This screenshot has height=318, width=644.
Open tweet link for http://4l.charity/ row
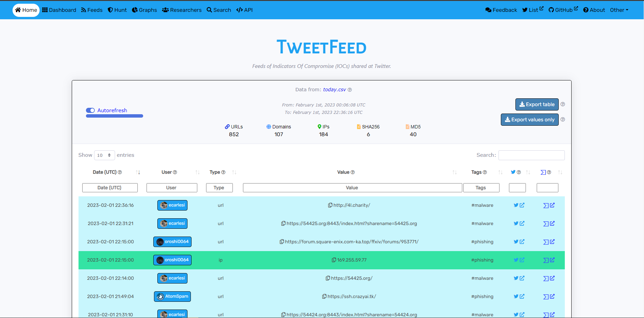(519, 205)
